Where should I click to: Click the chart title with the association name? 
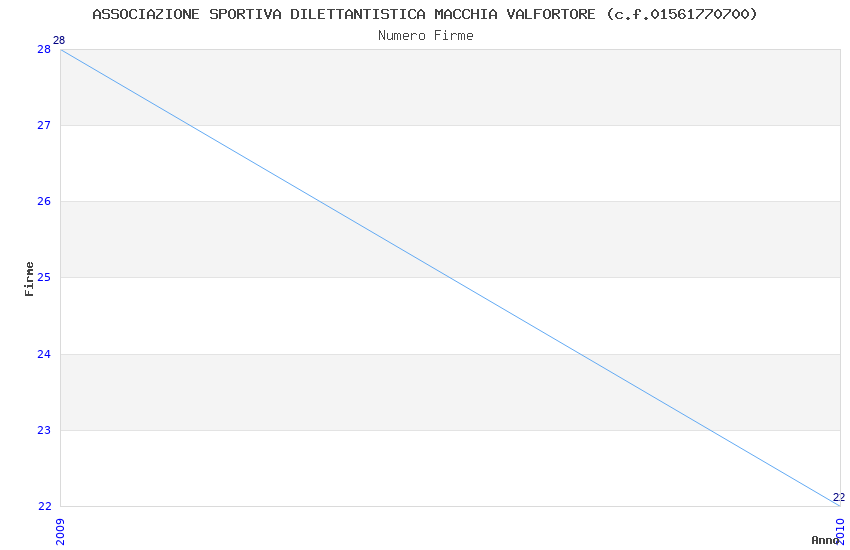click(425, 14)
